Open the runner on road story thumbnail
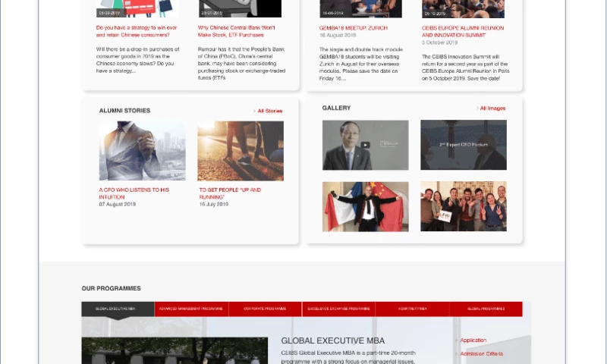Screen dimensions: 607x364 point(241,151)
